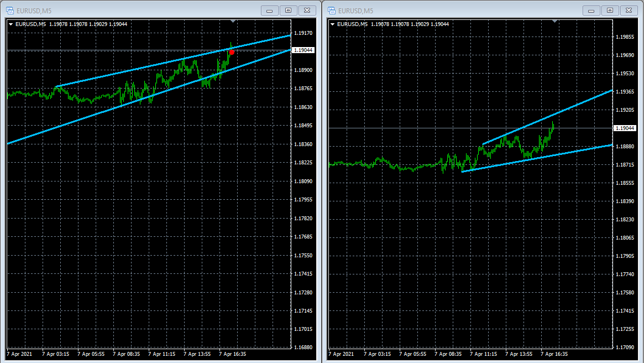
Task: Click '7 Apr 03:15' on left time axis
Action: [56, 354]
